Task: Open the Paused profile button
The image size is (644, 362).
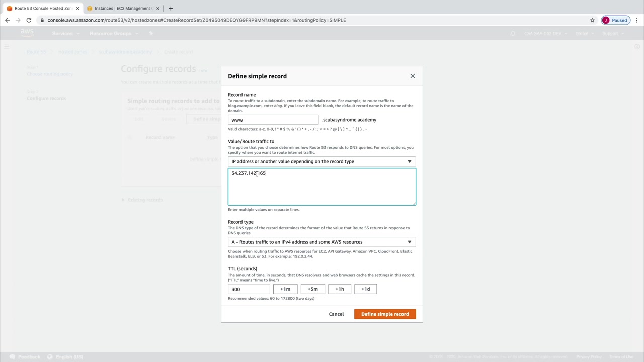Action: point(615,20)
